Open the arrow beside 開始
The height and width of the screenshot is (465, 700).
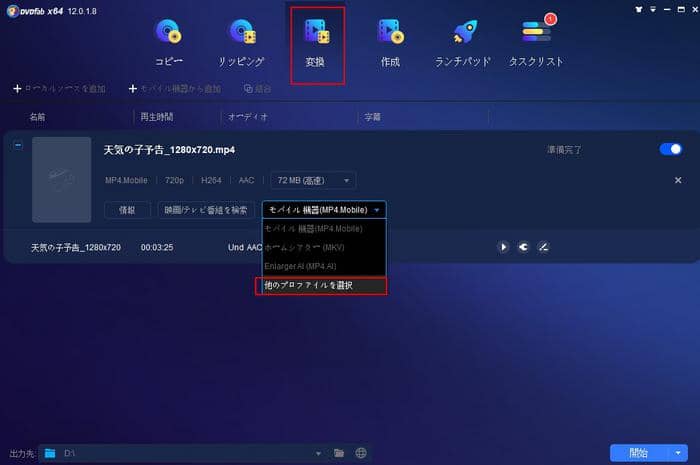click(x=678, y=453)
